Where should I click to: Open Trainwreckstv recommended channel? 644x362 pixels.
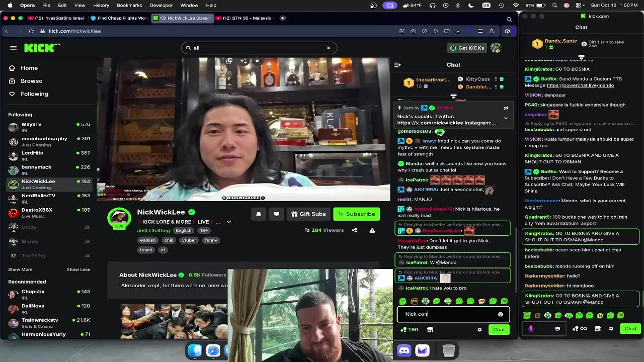coord(49,323)
